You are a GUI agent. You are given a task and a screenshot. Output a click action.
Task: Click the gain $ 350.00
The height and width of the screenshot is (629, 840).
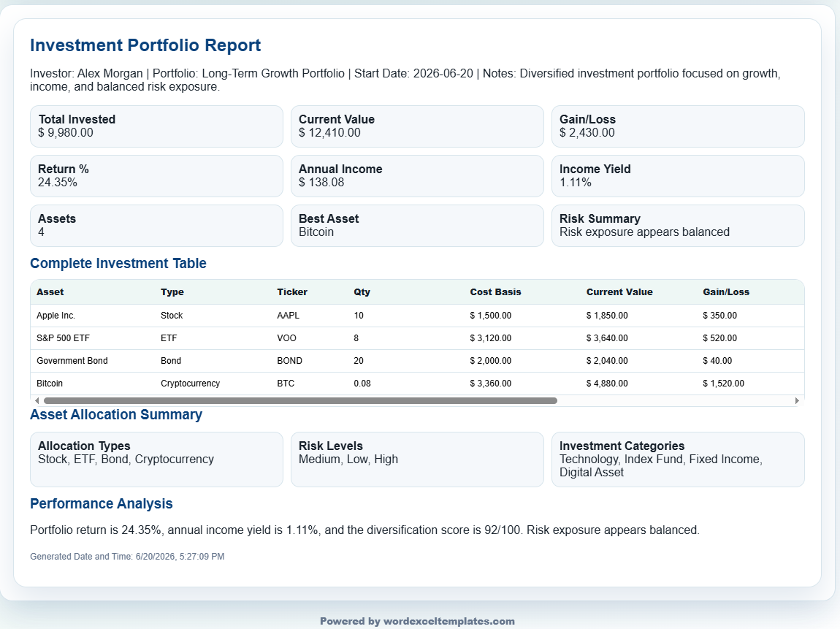720,316
